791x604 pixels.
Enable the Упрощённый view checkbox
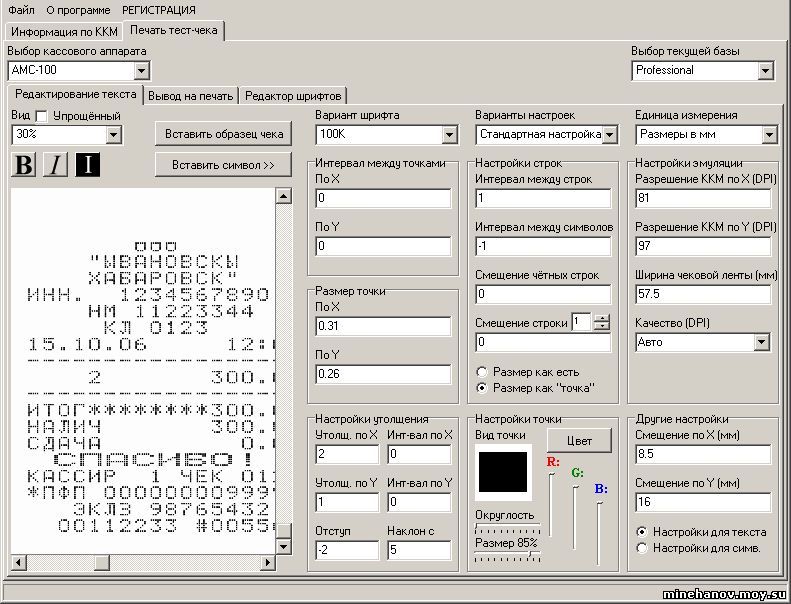coord(41,117)
